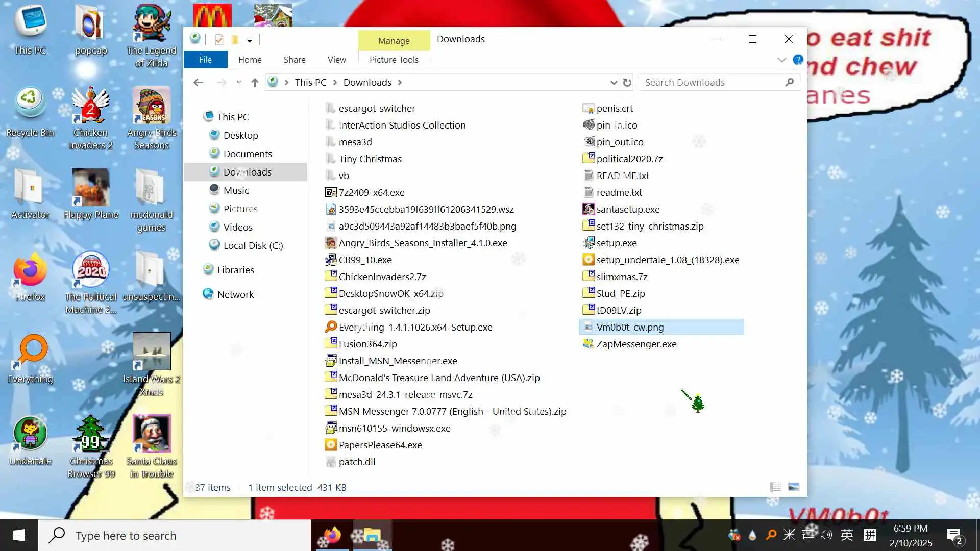Click the New folder quick access icon

tap(235, 39)
